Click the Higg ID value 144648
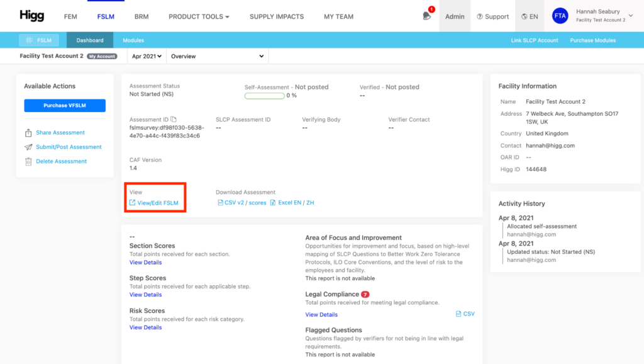 pos(536,169)
